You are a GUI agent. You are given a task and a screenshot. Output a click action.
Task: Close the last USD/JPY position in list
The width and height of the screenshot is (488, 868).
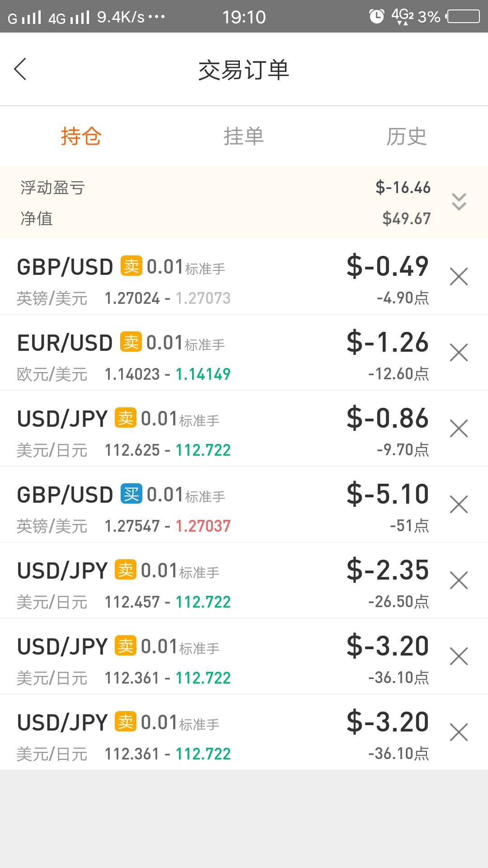459,732
